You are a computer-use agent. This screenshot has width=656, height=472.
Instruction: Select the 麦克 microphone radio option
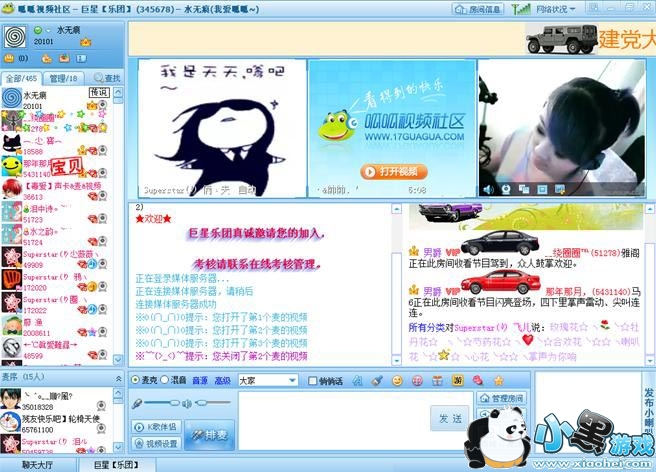[136, 380]
